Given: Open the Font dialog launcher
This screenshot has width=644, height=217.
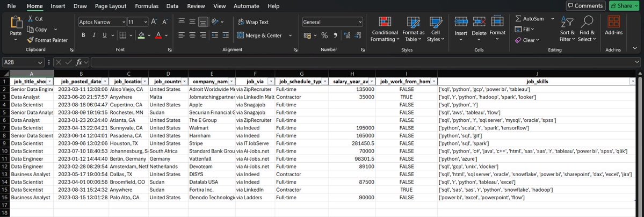Looking at the screenshot, I should coord(170,50).
